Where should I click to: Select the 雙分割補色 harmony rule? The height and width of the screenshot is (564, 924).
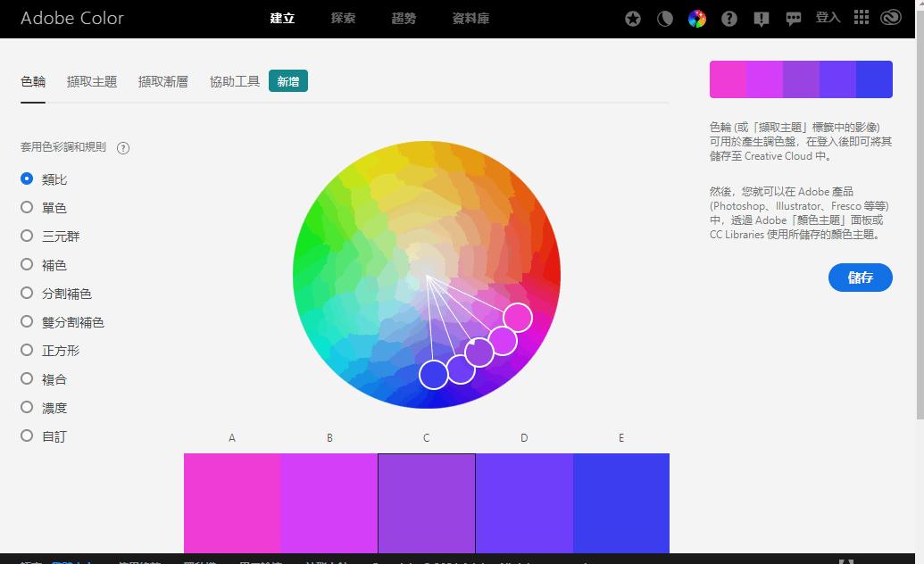coord(62,322)
